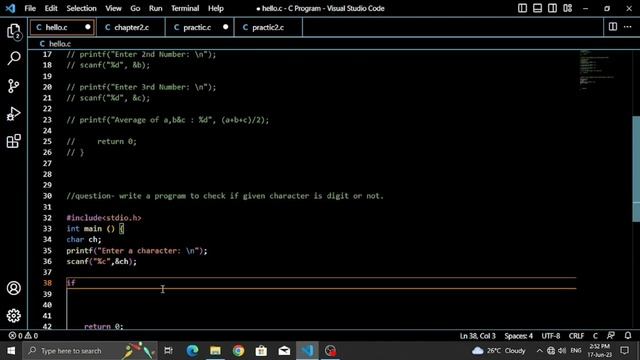Click Ln 38, Col 3 status entry
Viewport: 640px width, 360px height.
478,336
